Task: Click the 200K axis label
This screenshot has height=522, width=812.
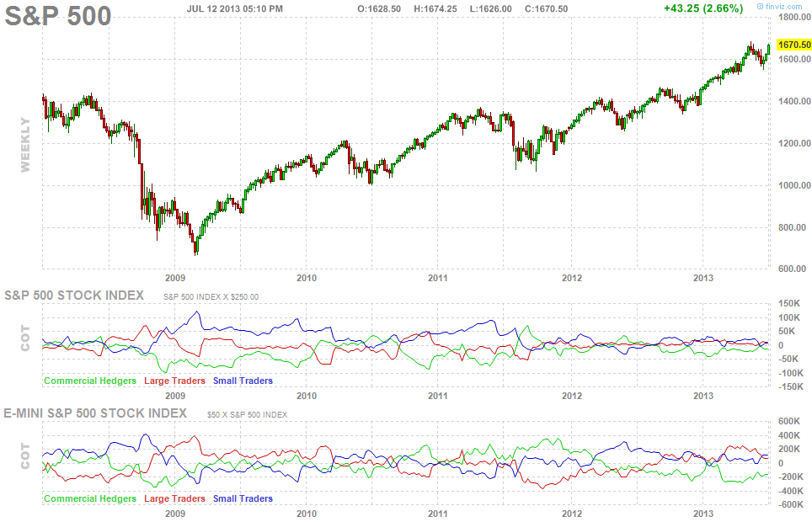Action: click(x=789, y=449)
